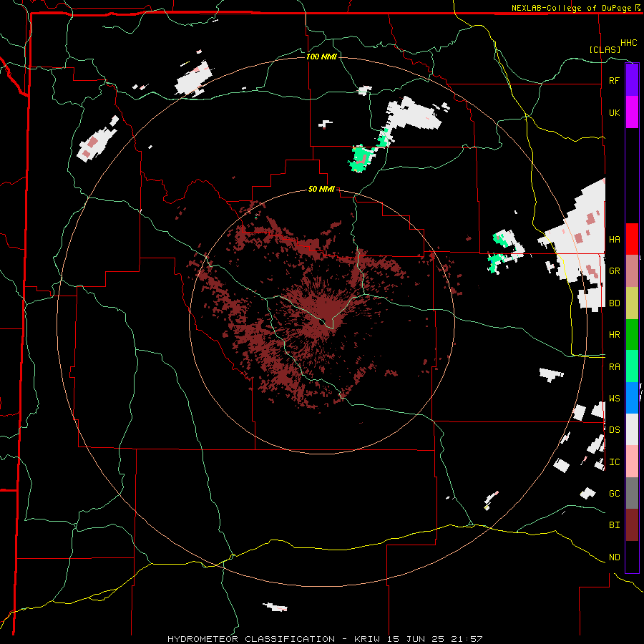
Task: Select the light pink IC legend swatch
Action: [632, 462]
